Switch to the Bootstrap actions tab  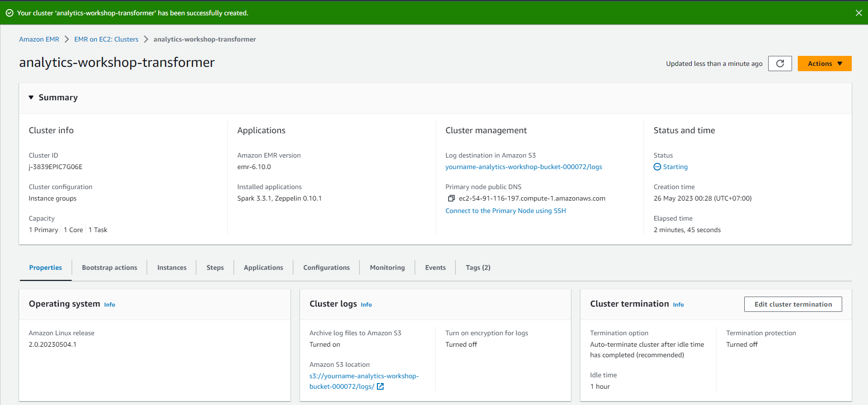point(109,267)
